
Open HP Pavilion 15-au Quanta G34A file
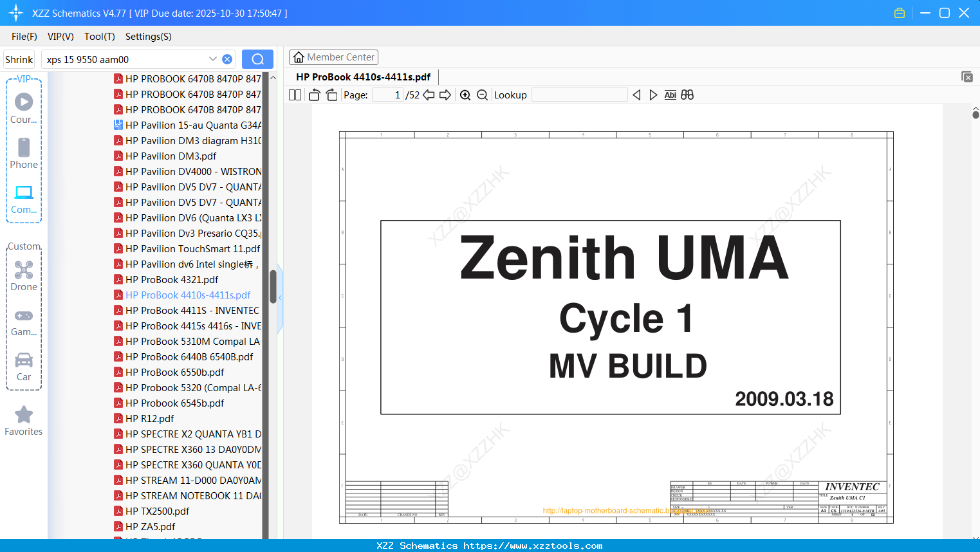point(187,125)
